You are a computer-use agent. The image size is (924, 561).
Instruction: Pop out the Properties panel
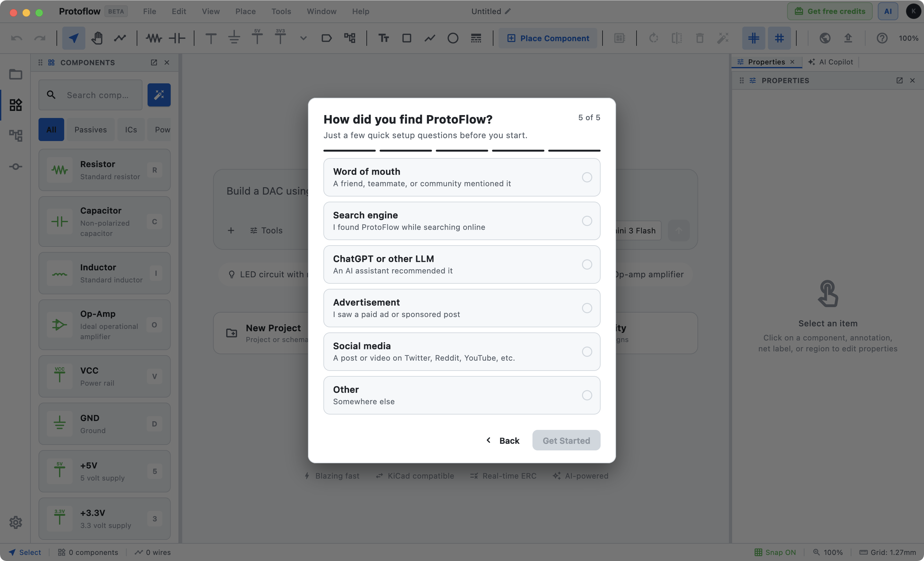[899, 80]
